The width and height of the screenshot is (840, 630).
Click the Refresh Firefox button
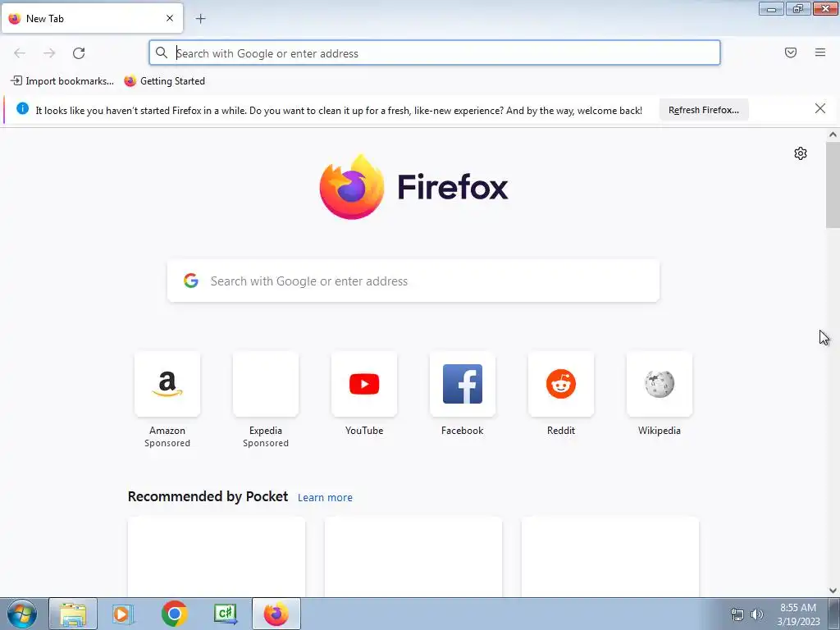pyautogui.click(x=703, y=110)
